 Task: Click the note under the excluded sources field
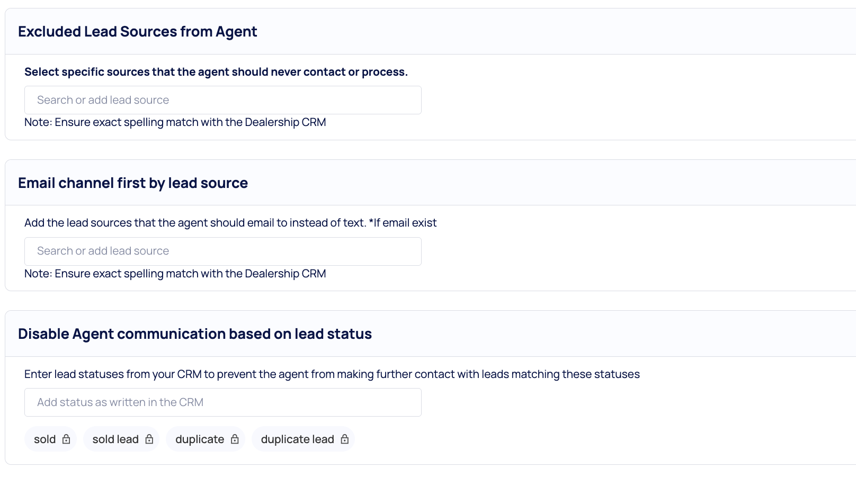pos(175,122)
